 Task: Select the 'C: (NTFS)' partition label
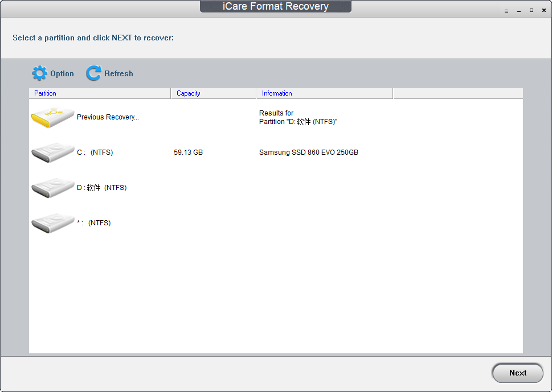click(95, 152)
